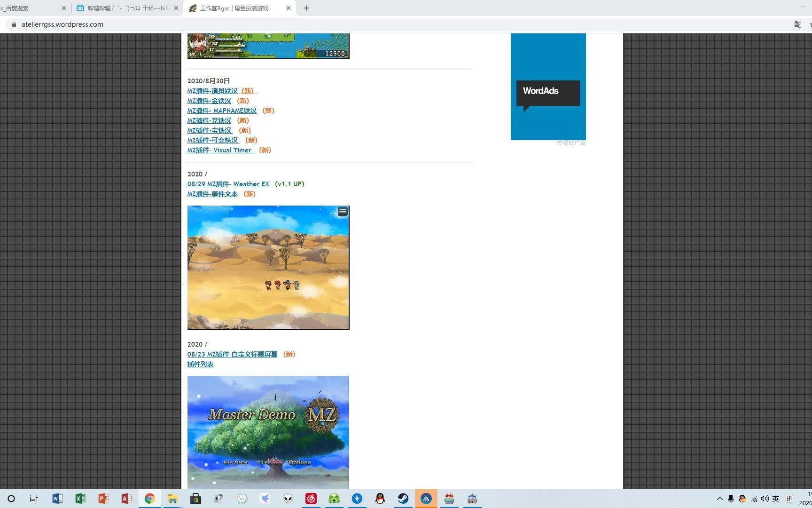Launch Microsoft Word from taskbar
The width and height of the screenshot is (812, 508).
(57, 499)
